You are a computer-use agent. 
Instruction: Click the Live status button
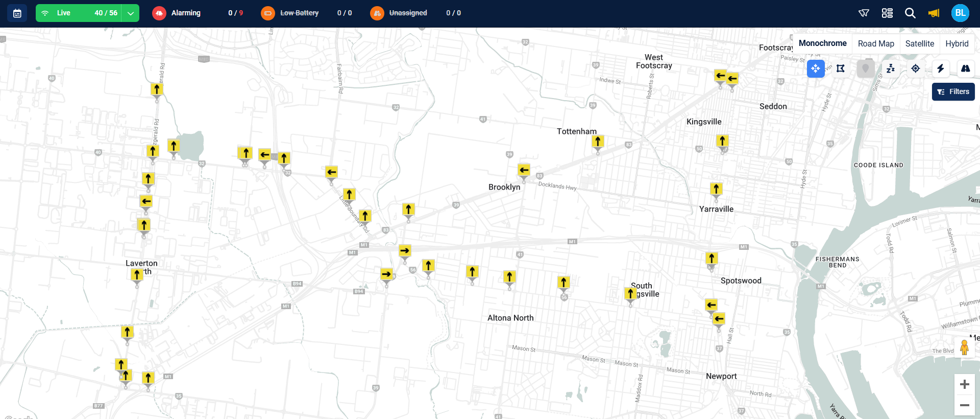point(79,13)
